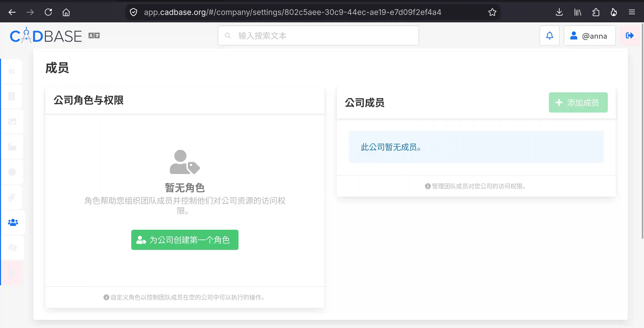
Task: Select the members group sidebar icon
Action: point(13,222)
